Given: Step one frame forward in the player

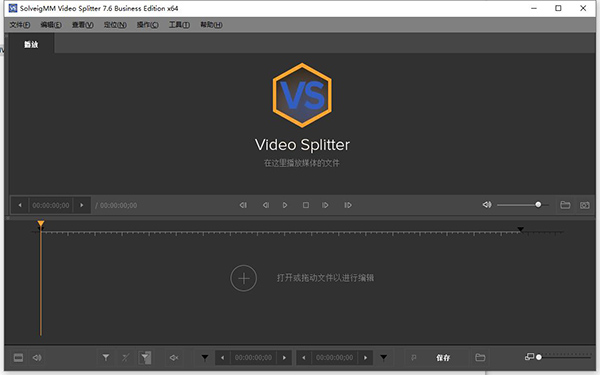Looking at the screenshot, I should [325, 205].
